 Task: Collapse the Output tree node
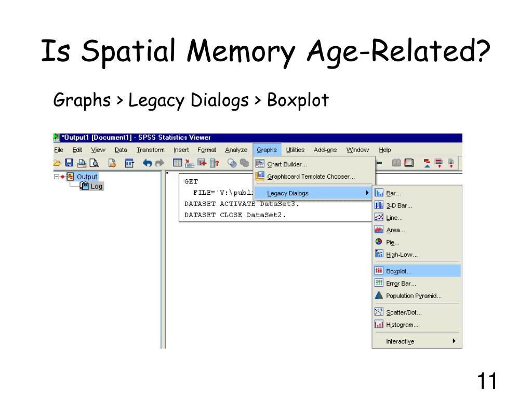coord(56,177)
